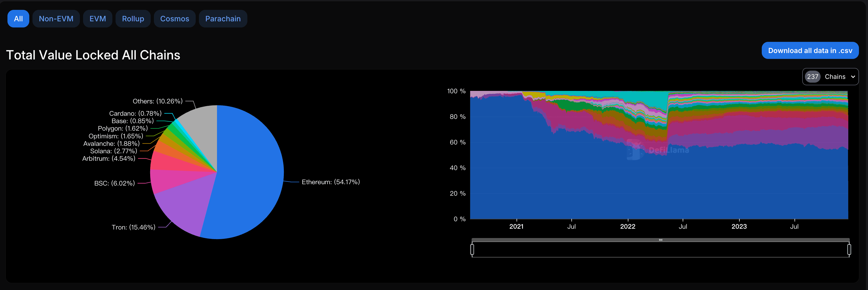Click the Total Value Locked All Chains heading
The image size is (868, 290).
click(x=93, y=55)
